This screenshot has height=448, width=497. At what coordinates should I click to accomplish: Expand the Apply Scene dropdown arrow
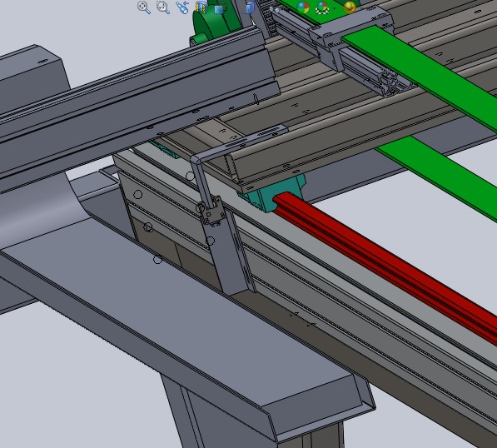pyautogui.click(x=335, y=8)
